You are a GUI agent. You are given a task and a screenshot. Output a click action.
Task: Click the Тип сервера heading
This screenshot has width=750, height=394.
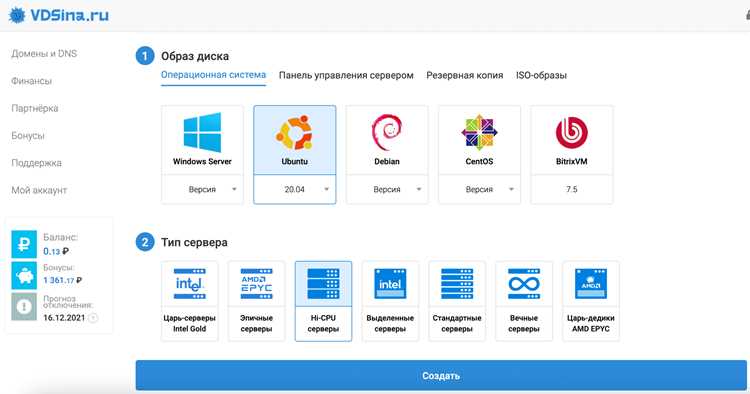[194, 242]
